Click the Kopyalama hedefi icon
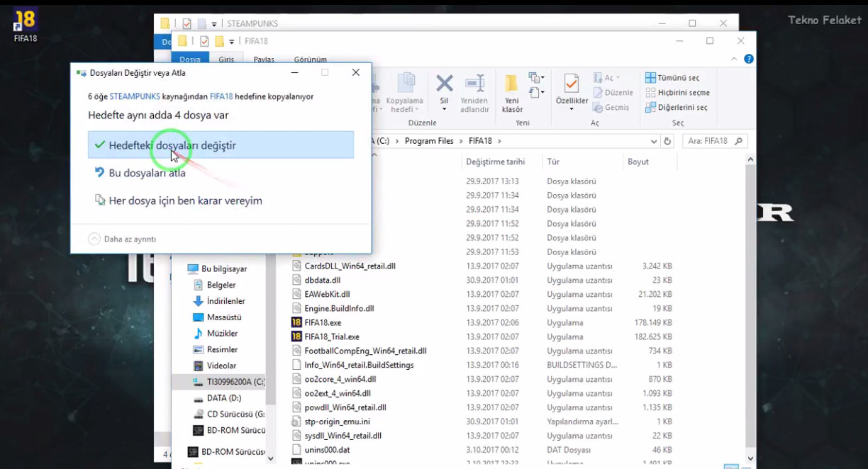Screen dimensions: 868x469 point(406,83)
